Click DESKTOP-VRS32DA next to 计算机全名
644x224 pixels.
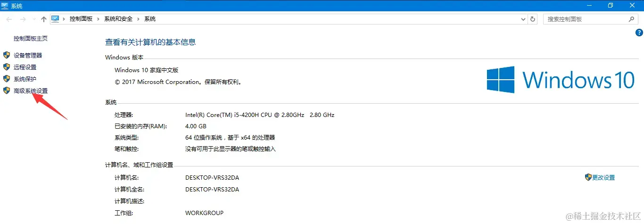click(212, 189)
